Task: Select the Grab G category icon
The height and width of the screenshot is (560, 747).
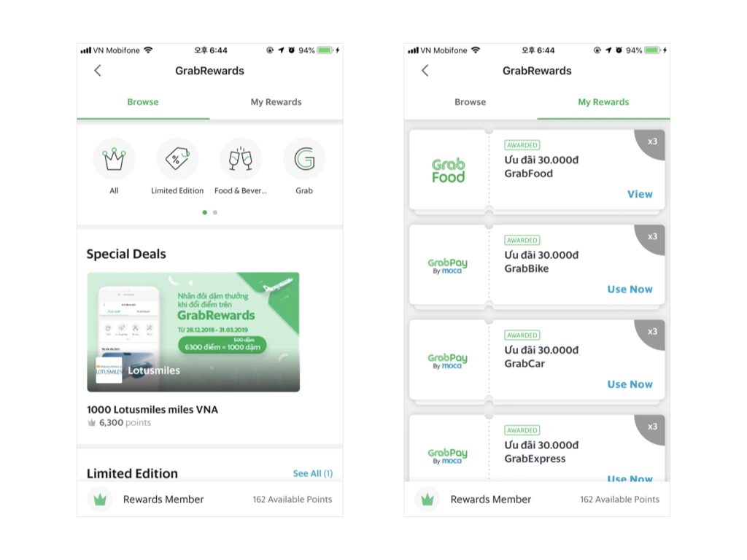Action: pos(304,159)
